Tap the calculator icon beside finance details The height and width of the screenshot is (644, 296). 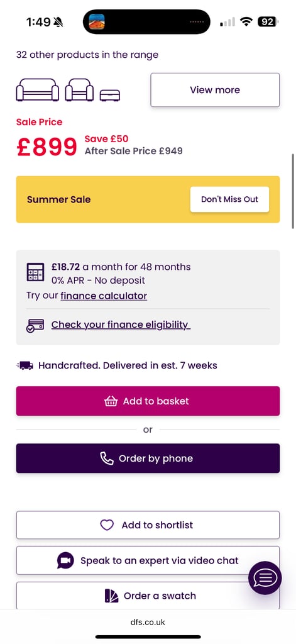pos(36,272)
